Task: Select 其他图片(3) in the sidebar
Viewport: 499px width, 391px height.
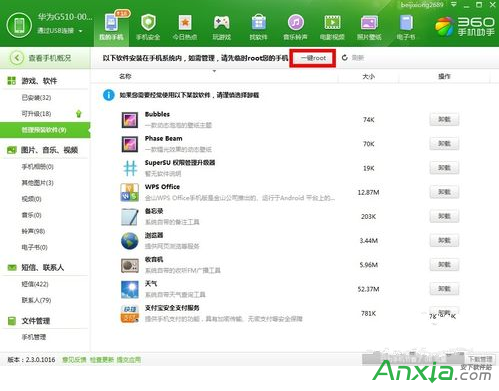Action: (38, 183)
